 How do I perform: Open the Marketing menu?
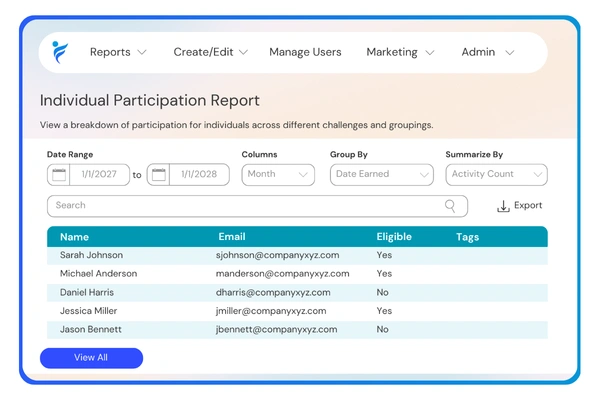392,52
